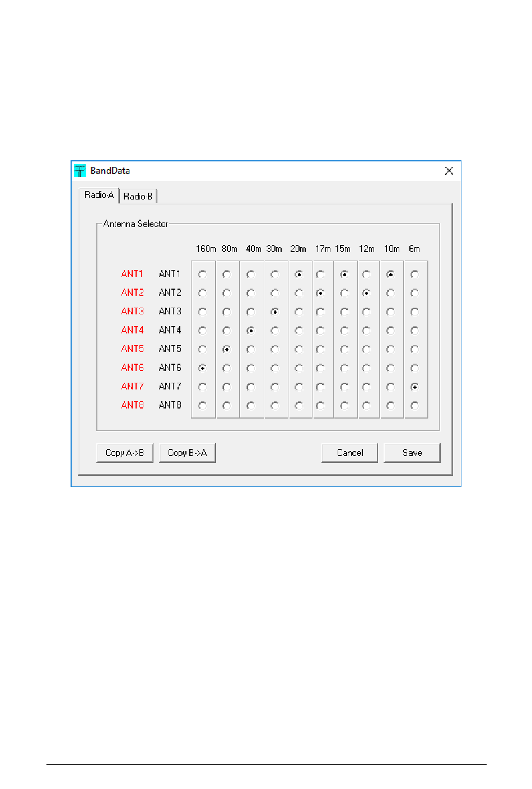Select ANT6 for the 30m band
This screenshot has height=789, width=532.
275,368
